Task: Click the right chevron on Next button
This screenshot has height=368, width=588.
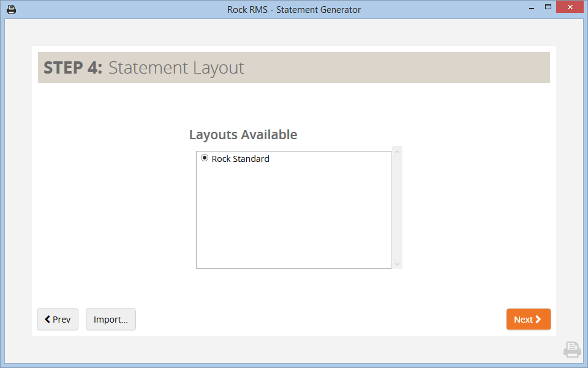Action: (x=538, y=320)
